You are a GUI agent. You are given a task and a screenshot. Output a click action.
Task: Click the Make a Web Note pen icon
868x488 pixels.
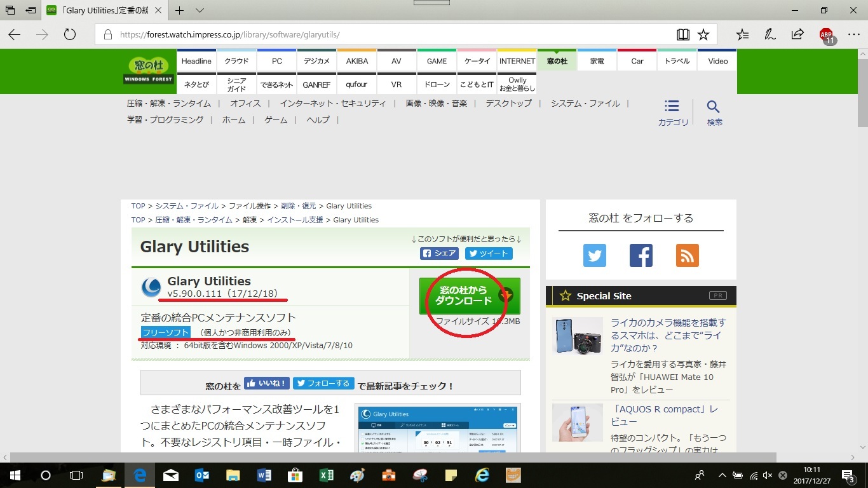(x=770, y=34)
